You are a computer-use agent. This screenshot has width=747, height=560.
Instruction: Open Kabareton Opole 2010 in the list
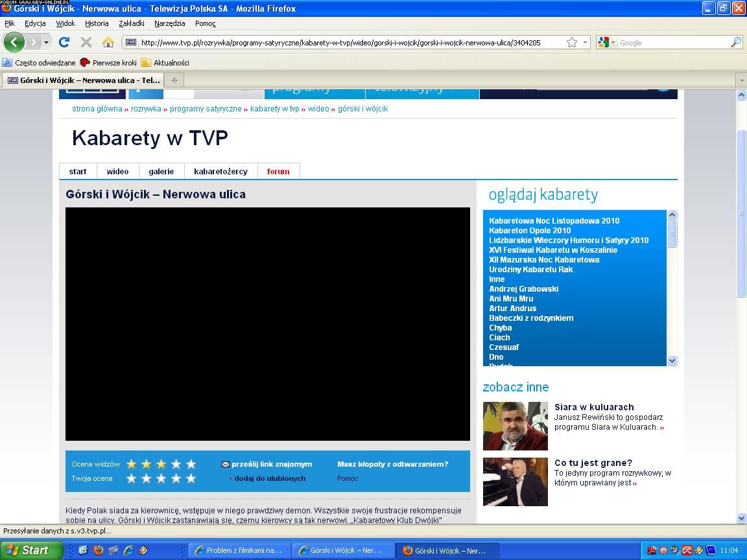point(530,231)
